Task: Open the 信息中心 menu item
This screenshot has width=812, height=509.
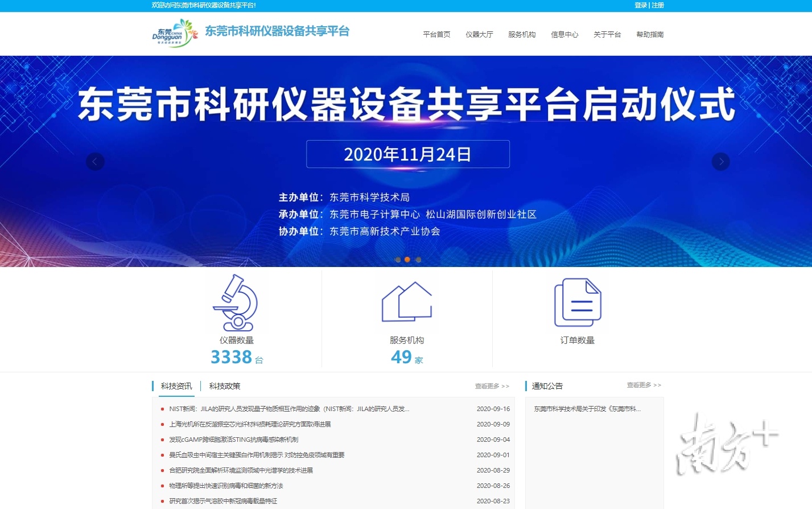Action: [x=564, y=34]
